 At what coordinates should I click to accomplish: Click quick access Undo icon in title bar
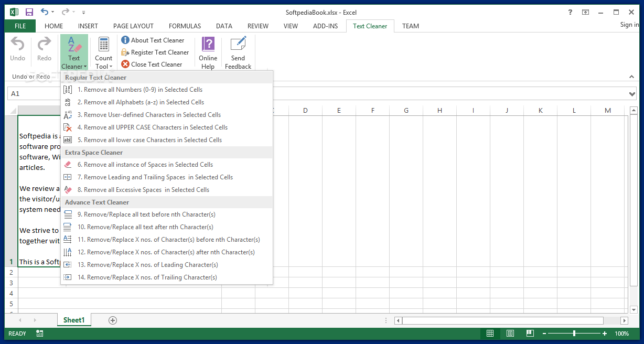point(45,12)
